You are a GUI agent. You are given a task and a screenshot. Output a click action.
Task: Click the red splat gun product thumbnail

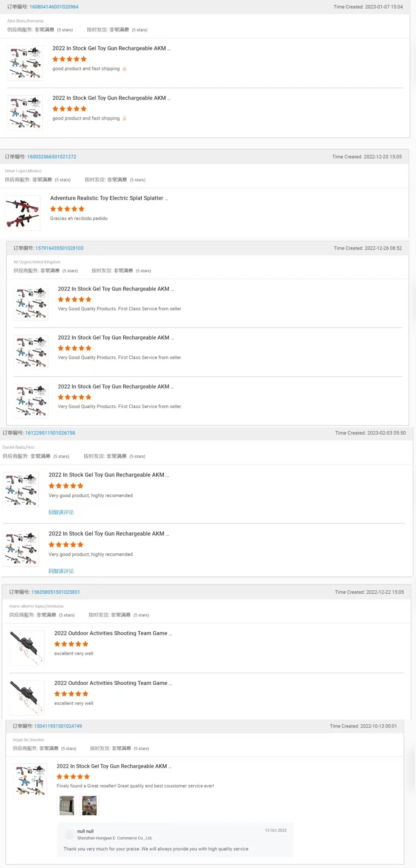point(23,213)
